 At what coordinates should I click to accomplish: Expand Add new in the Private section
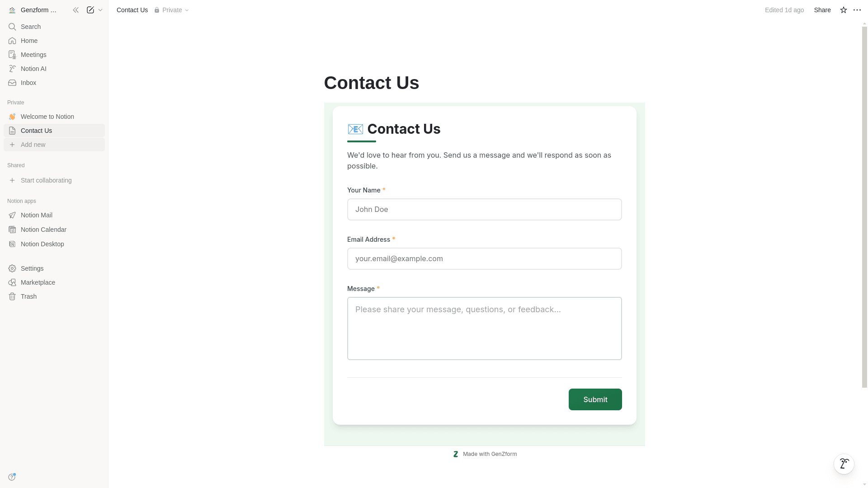[x=33, y=145]
